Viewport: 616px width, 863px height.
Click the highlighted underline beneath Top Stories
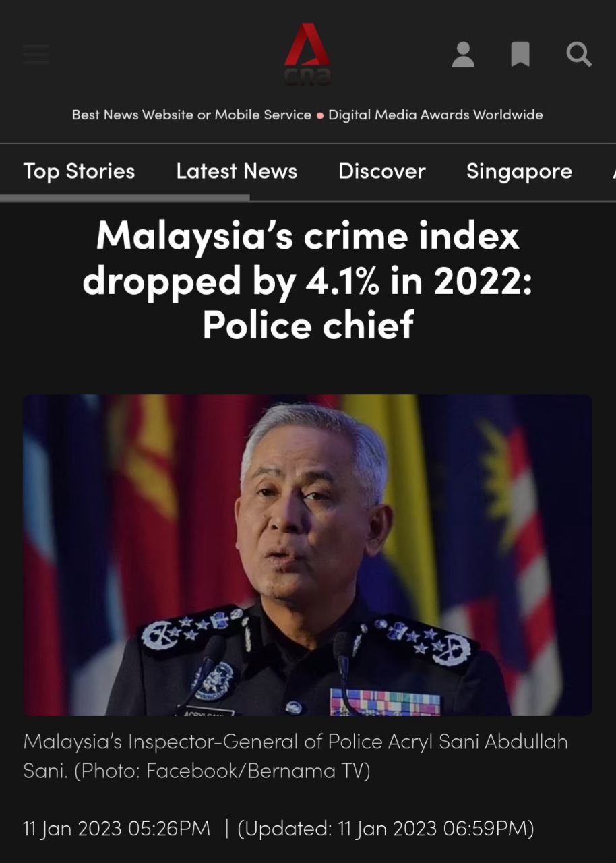pyautogui.click(x=125, y=198)
